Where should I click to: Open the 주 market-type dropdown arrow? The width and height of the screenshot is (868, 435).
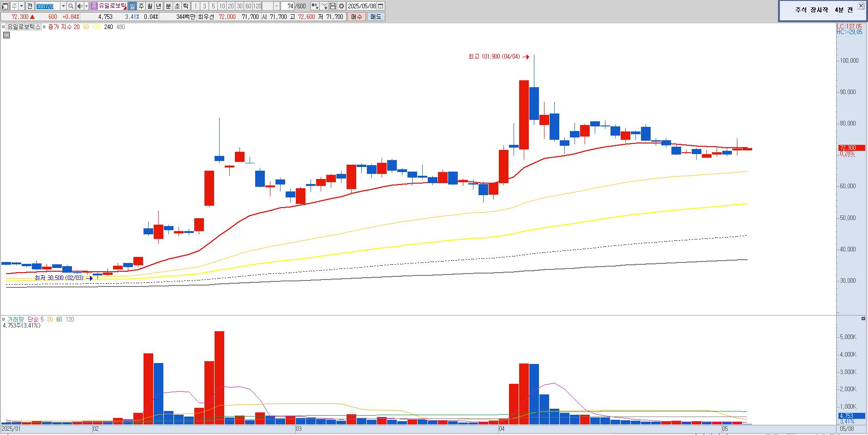(x=22, y=6)
